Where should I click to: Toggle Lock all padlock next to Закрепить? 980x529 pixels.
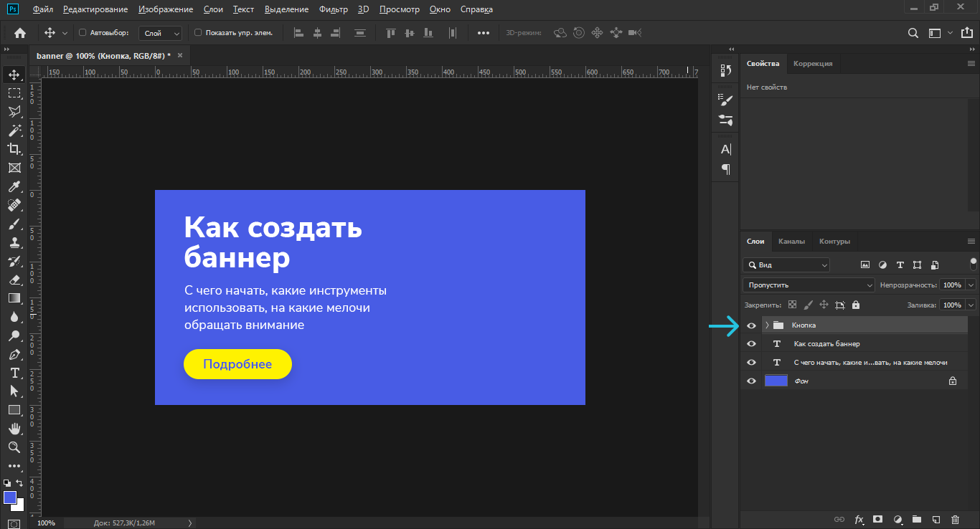point(856,305)
